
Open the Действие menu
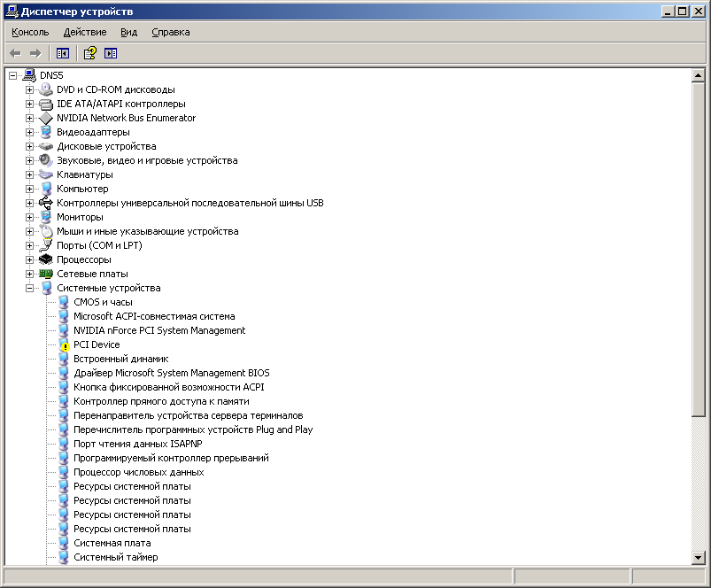(x=85, y=32)
